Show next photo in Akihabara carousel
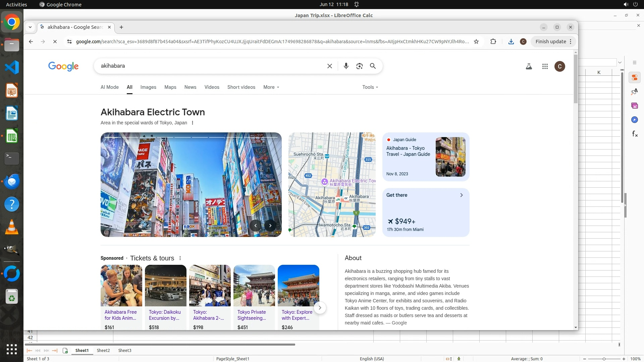 tap(270, 226)
